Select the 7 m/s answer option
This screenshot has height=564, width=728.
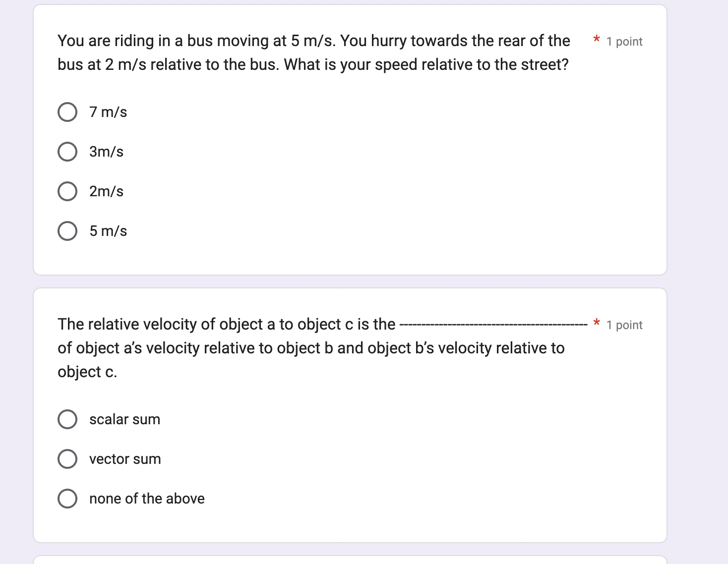[68, 112]
